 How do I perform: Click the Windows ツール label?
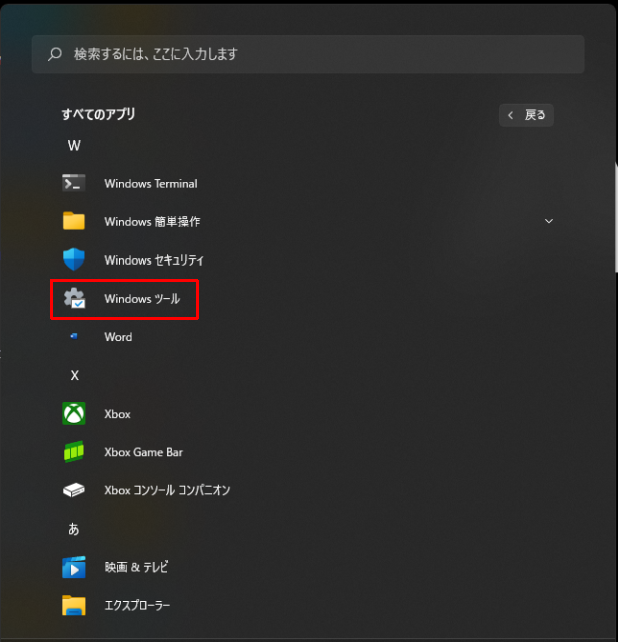(x=142, y=299)
